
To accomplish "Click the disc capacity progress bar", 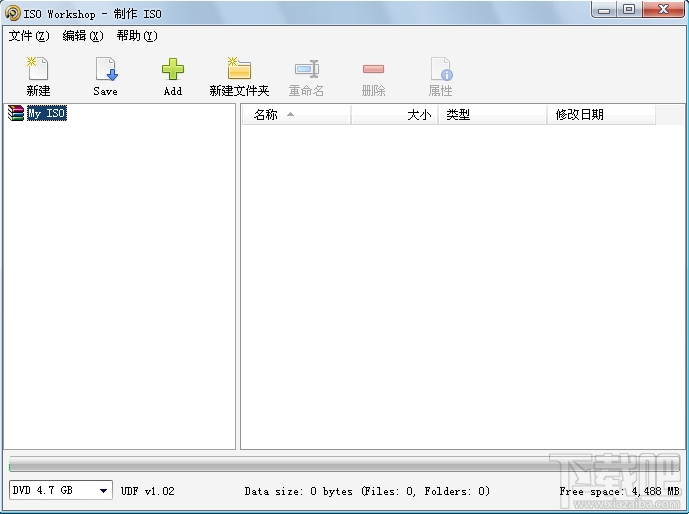I will tap(344, 464).
